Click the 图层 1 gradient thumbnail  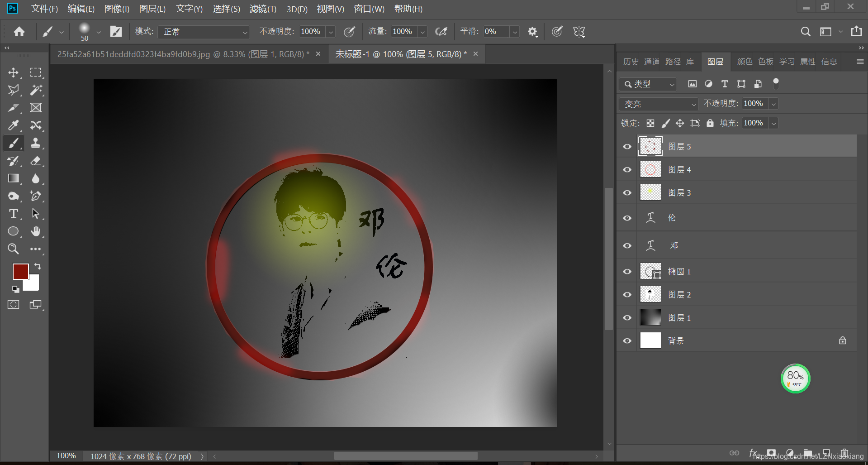650,317
